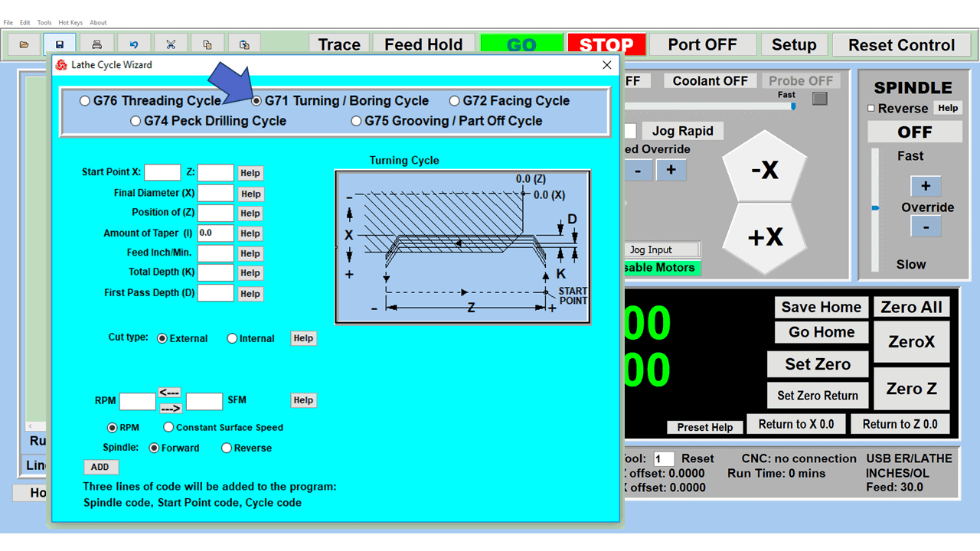Image resolution: width=980 pixels, height=551 pixels.
Task: Click the Copy icon in toolbar
Action: point(207,44)
